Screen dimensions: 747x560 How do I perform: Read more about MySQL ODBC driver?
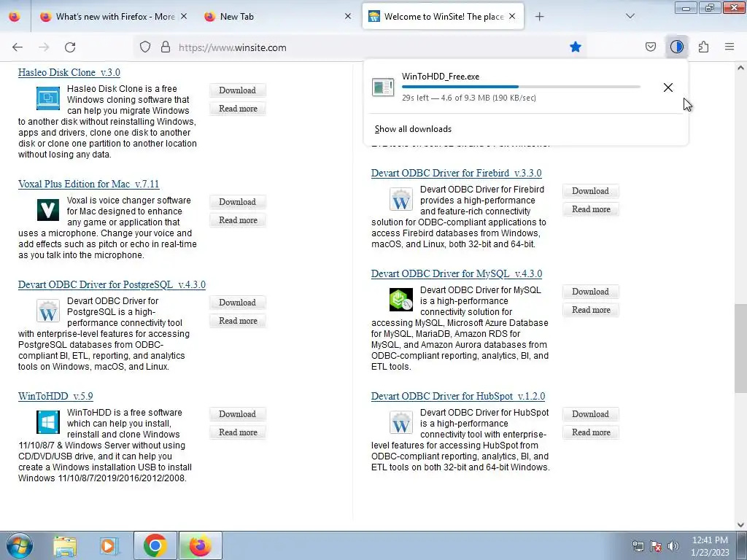(x=590, y=310)
